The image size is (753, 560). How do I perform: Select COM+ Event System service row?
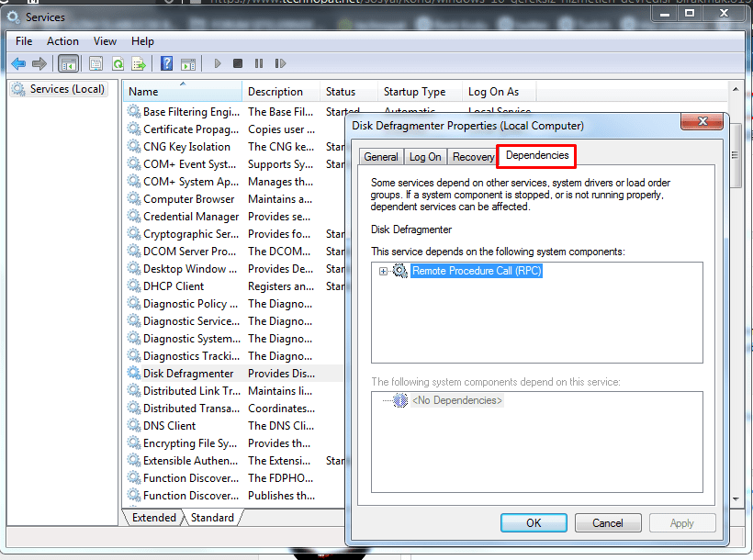click(234, 164)
